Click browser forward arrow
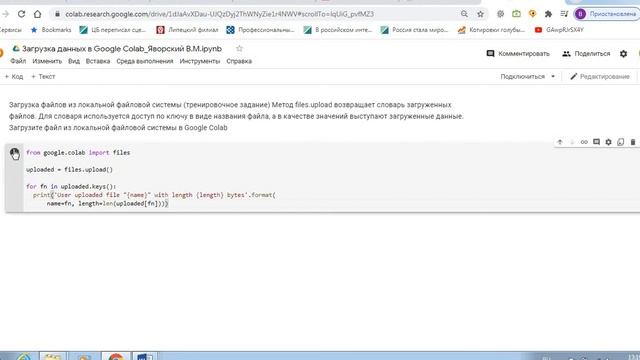This screenshot has width=640, height=360. click(x=5, y=14)
